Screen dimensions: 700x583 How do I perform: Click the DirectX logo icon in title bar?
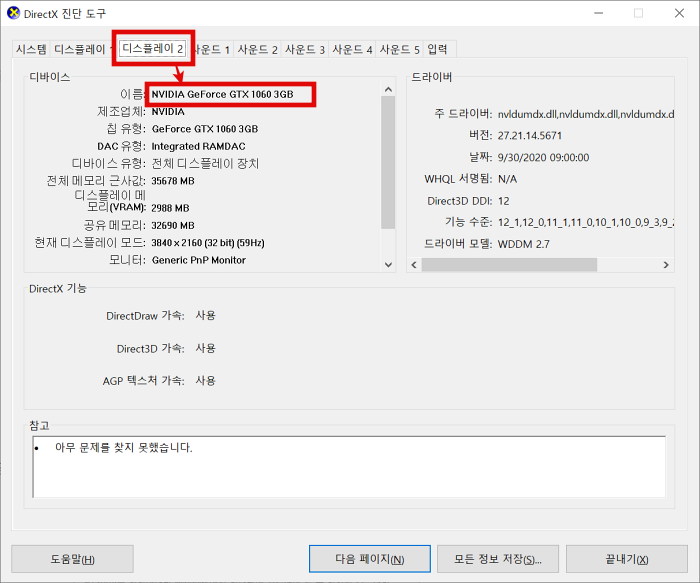tap(13, 13)
